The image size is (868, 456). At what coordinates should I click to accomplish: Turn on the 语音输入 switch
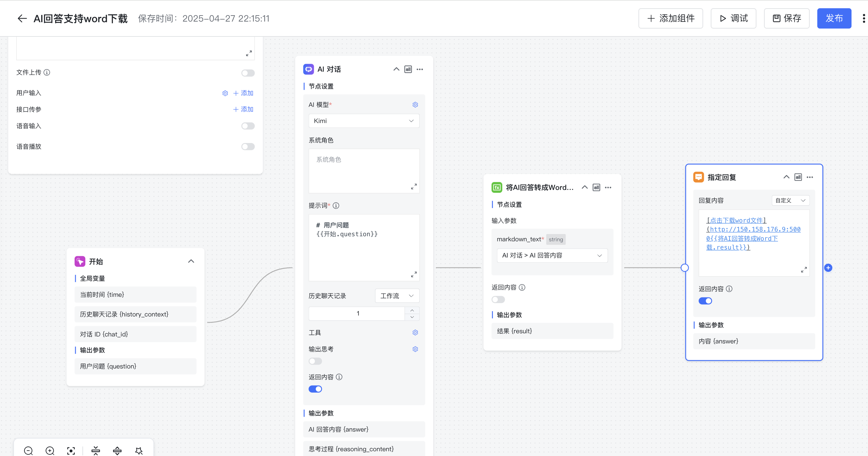click(248, 126)
